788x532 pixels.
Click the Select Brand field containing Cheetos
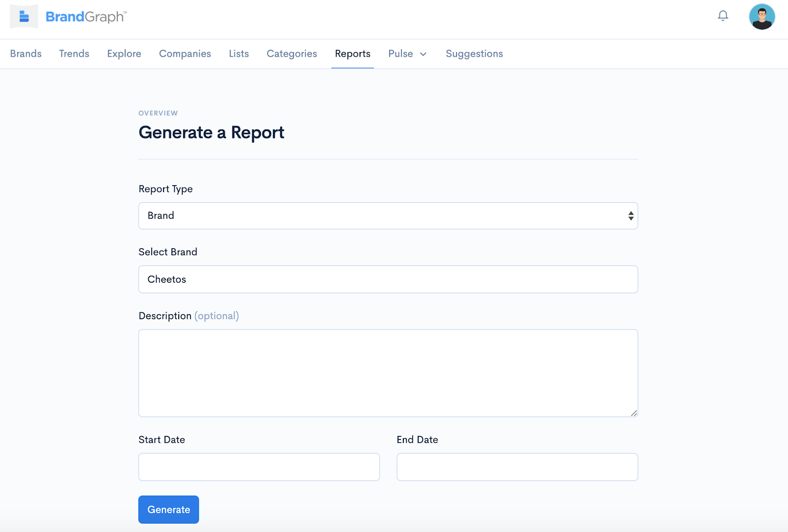(388, 279)
